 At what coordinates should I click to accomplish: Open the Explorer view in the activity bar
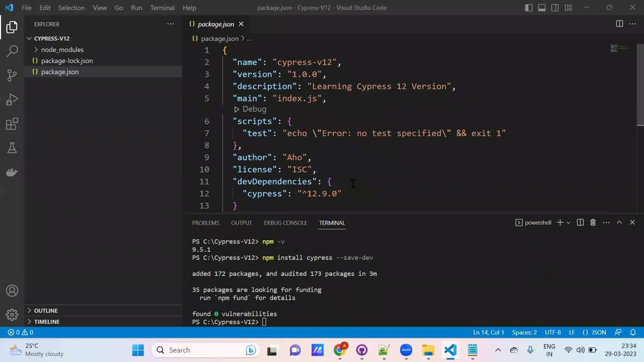tap(12, 27)
